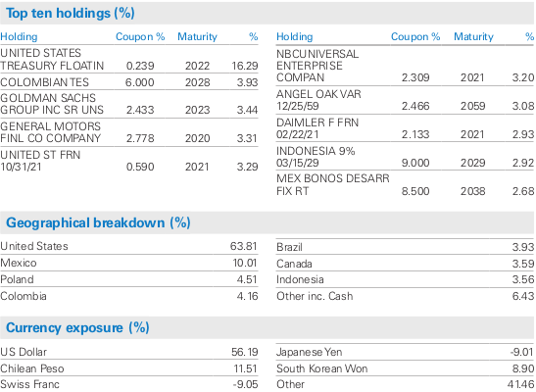
Task: Click 'Chilean Peso' in currency exposure
Action: [x=32, y=368]
